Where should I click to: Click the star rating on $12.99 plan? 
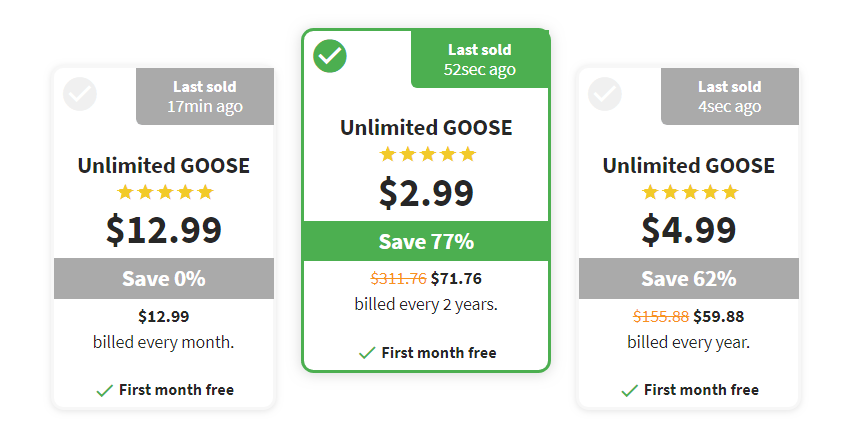165,192
